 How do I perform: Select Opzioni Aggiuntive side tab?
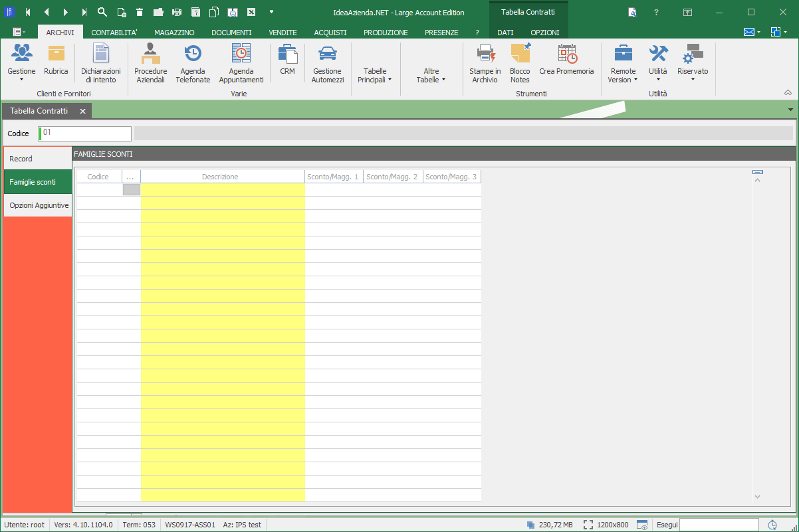pyautogui.click(x=38, y=205)
